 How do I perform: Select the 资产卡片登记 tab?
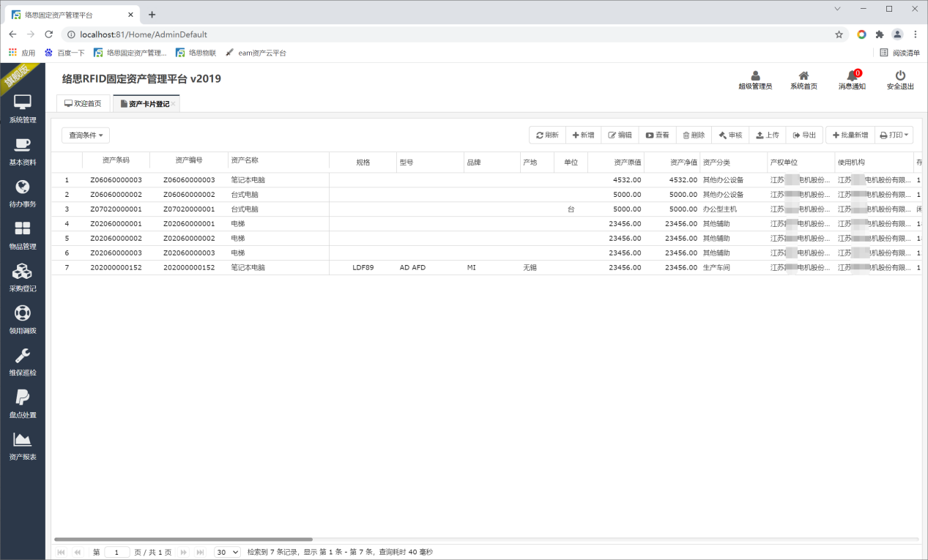coord(145,104)
